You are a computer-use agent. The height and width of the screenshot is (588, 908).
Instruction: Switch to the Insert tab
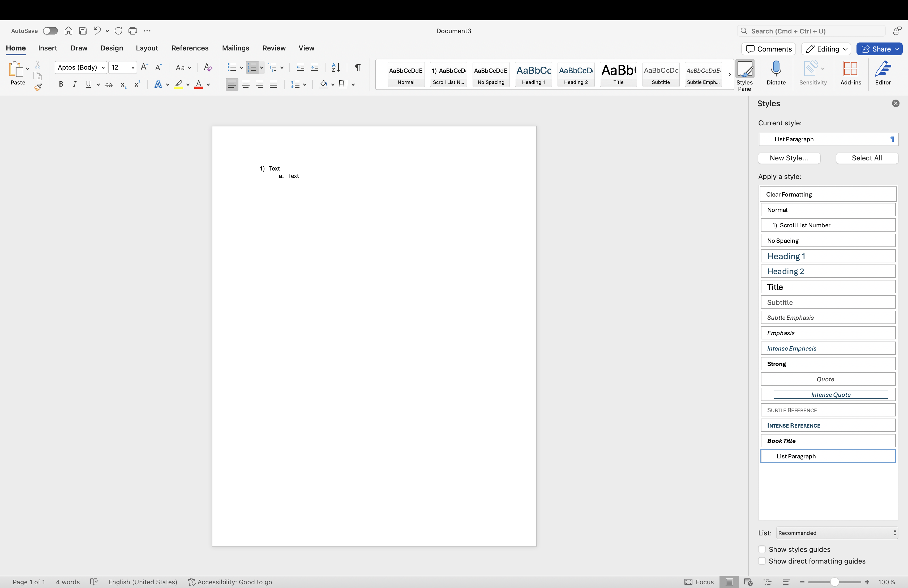[x=47, y=48]
